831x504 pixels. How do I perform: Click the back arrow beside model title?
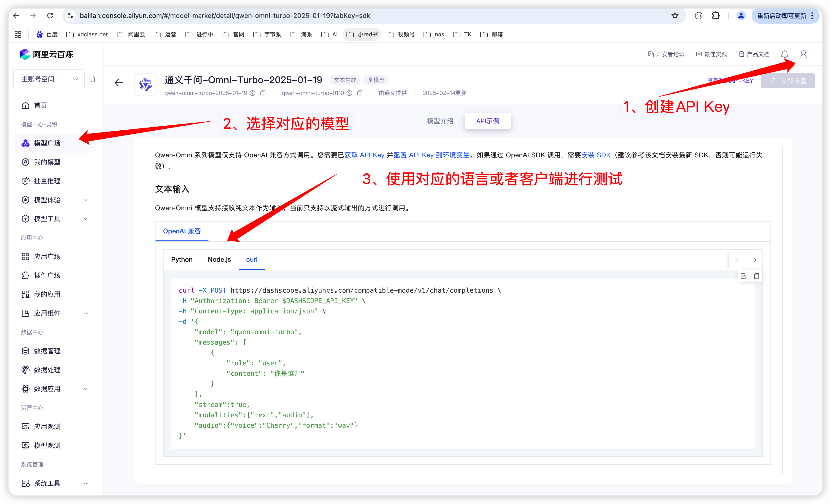pyautogui.click(x=119, y=83)
